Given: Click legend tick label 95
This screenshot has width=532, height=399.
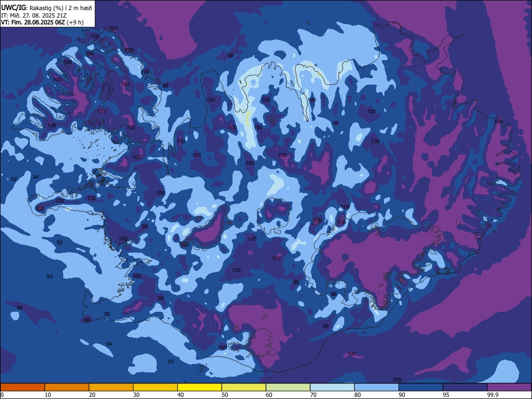Looking at the screenshot, I should 446,395.
